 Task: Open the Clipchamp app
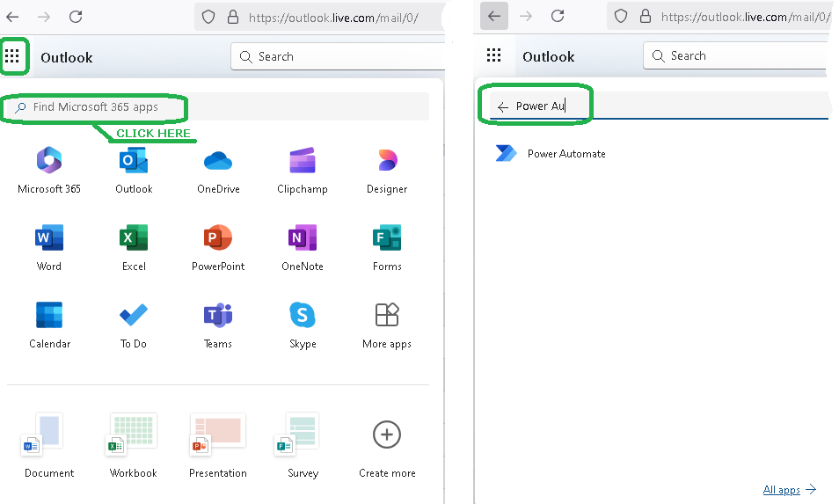pos(303,171)
